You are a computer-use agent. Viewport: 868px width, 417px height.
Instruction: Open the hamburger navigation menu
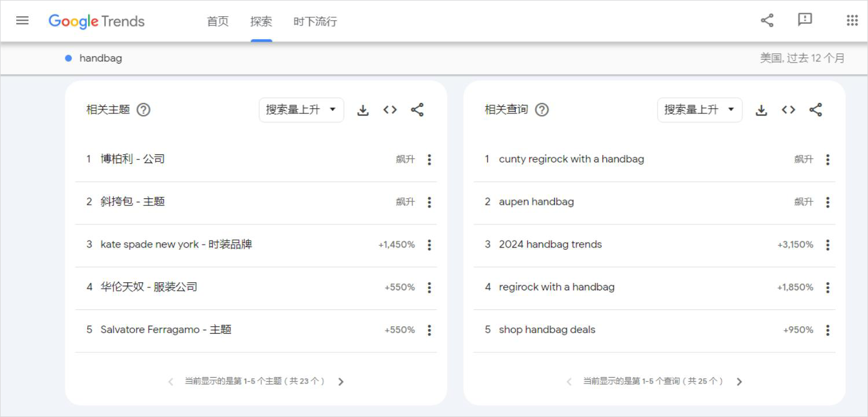point(22,20)
